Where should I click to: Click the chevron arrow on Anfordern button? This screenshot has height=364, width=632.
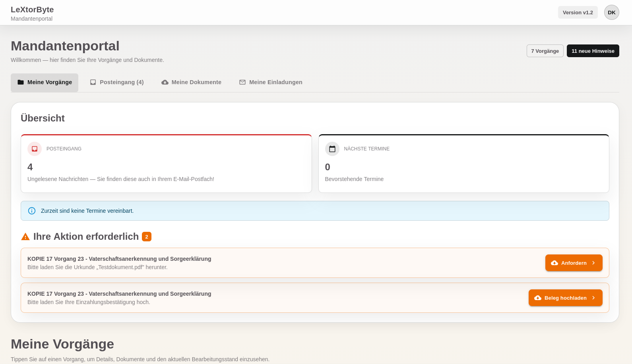[x=593, y=263]
